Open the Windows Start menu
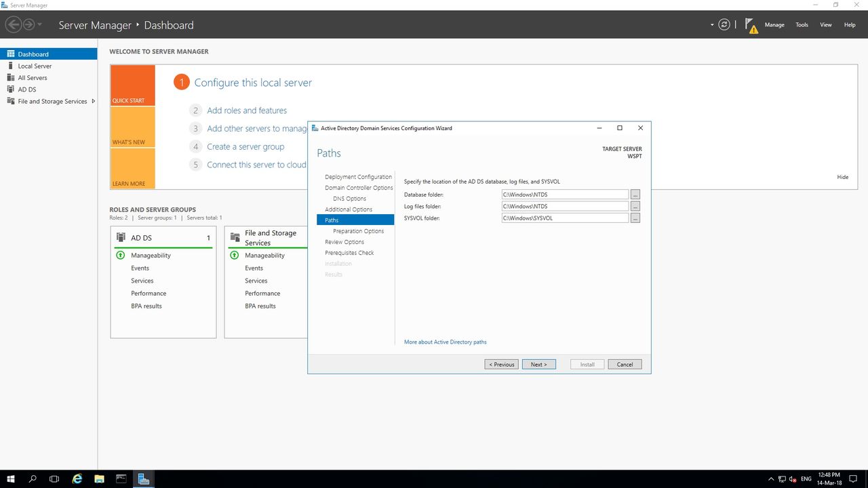The width and height of the screenshot is (868, 488). tap(11, 479)
